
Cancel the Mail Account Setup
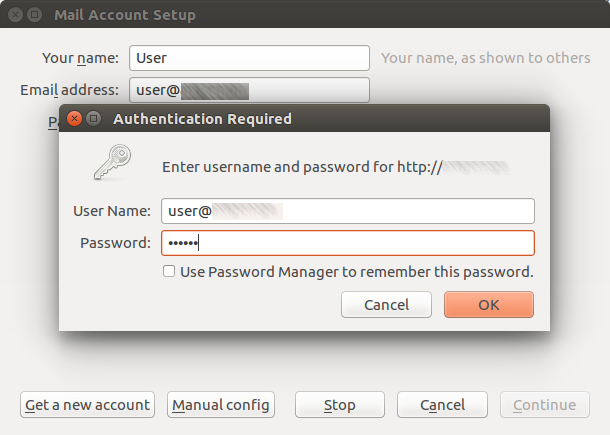(x=442, y=405)
